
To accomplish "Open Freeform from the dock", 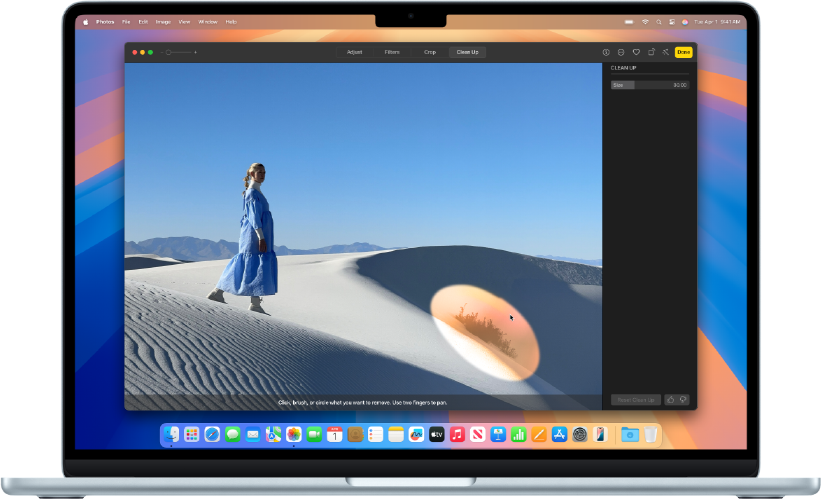I will point(416,434).
